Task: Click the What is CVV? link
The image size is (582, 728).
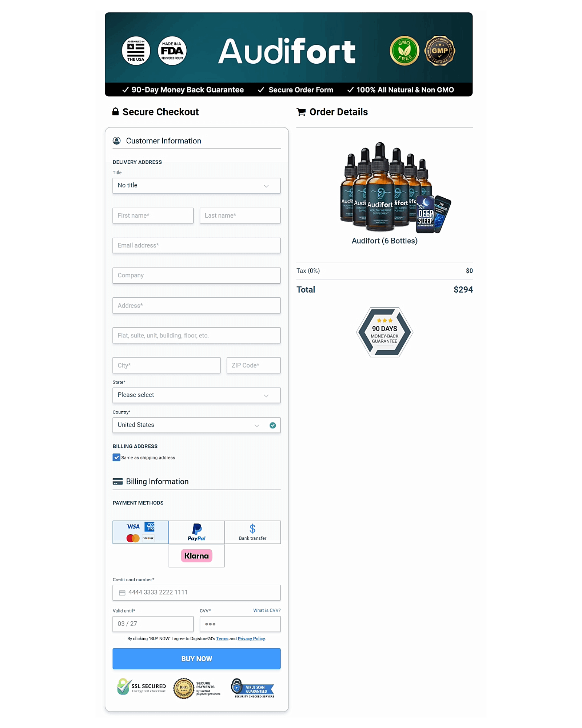Action: tap(267, 610)
